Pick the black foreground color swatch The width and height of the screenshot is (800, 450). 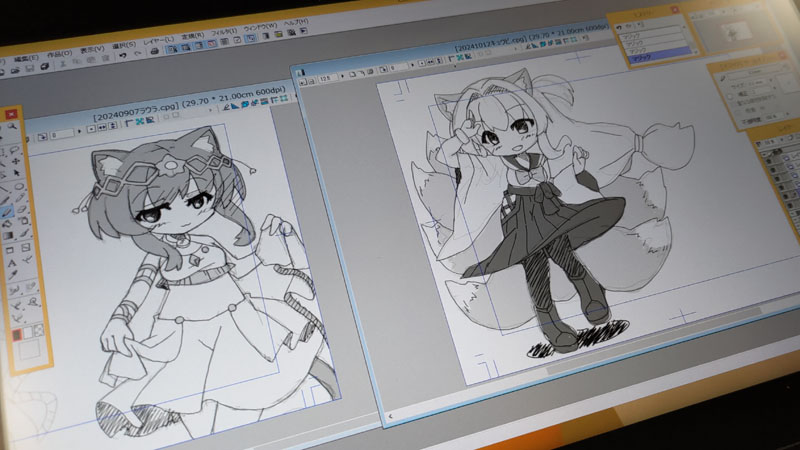[x=17, y=335]
